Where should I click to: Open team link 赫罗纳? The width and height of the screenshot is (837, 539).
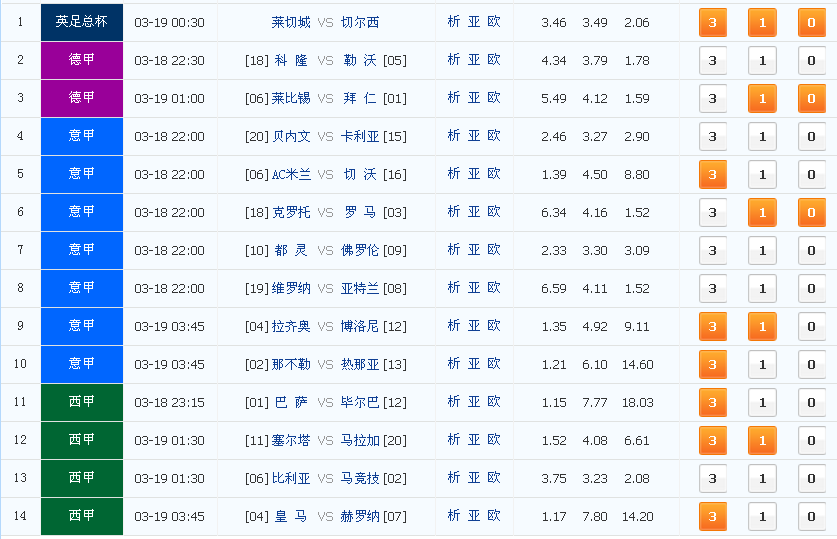coord(360,517)
